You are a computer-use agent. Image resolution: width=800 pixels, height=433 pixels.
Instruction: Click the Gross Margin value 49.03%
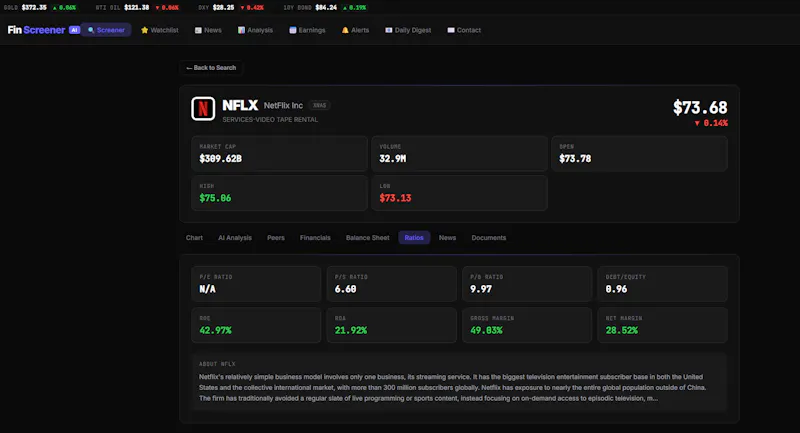click(486, 330)
